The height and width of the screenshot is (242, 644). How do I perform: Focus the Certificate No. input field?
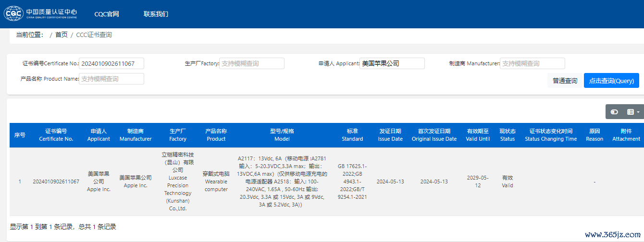[111, 63]
